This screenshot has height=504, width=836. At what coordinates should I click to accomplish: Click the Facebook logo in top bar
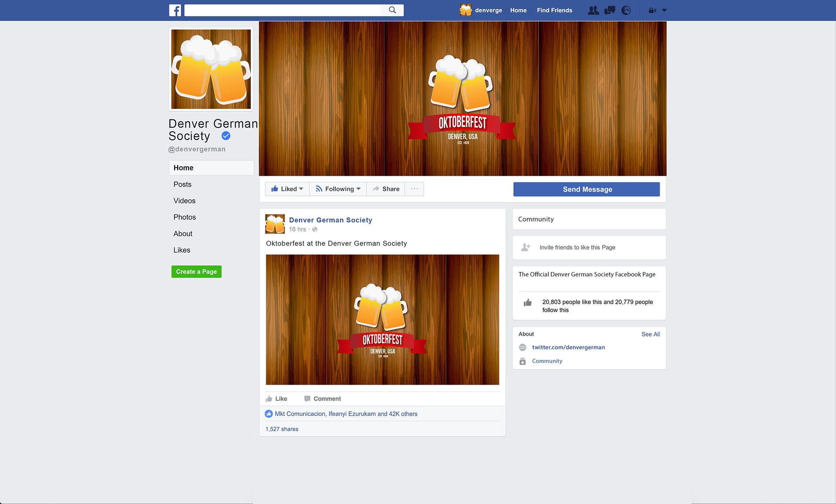click(x=175, y=10)
